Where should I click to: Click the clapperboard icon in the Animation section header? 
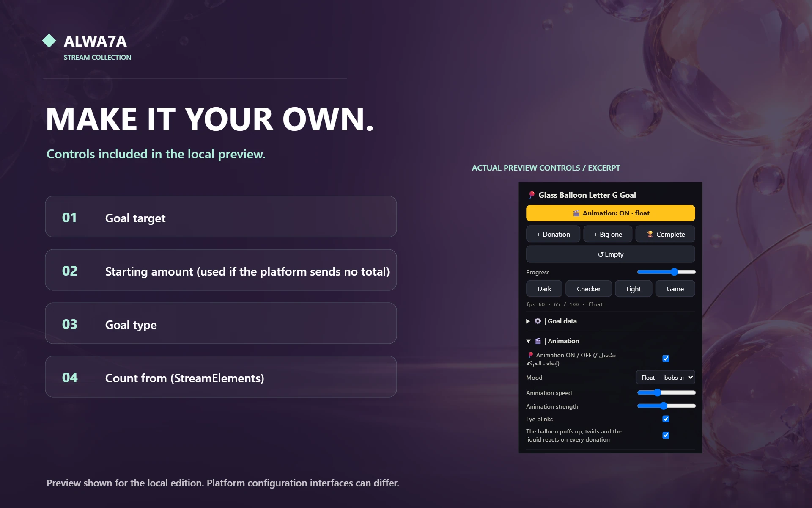tap(538, 341)
